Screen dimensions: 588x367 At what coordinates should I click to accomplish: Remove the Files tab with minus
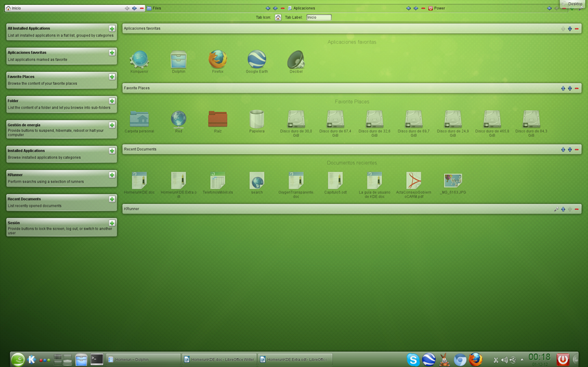click(x=283, y=8)
